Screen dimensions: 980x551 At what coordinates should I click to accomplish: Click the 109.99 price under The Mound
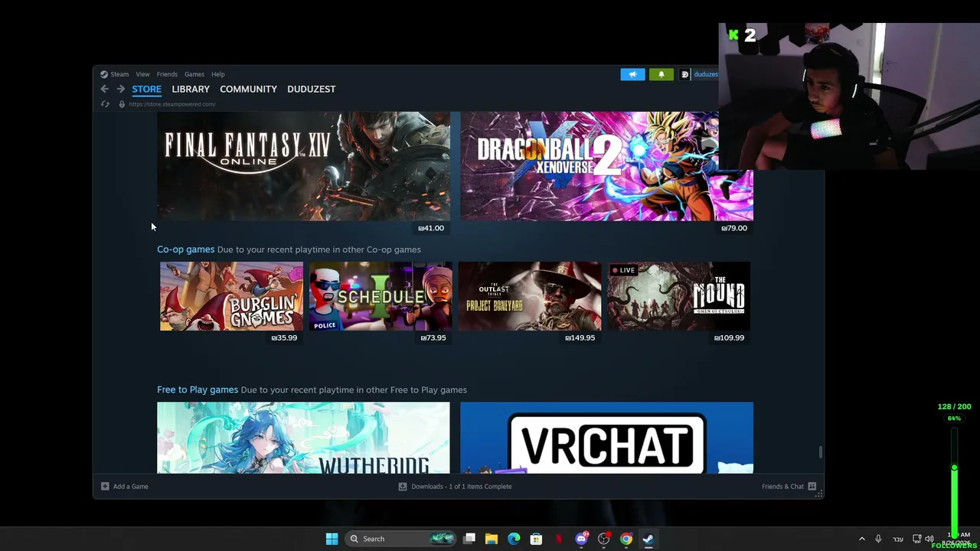pyautogui.click(x=729, y=337)
